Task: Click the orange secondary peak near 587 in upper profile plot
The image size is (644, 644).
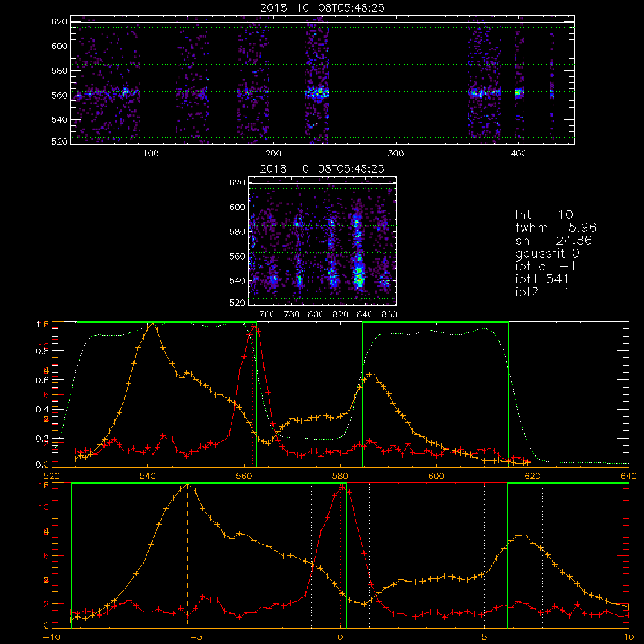Action: click(x=372, y=374)
